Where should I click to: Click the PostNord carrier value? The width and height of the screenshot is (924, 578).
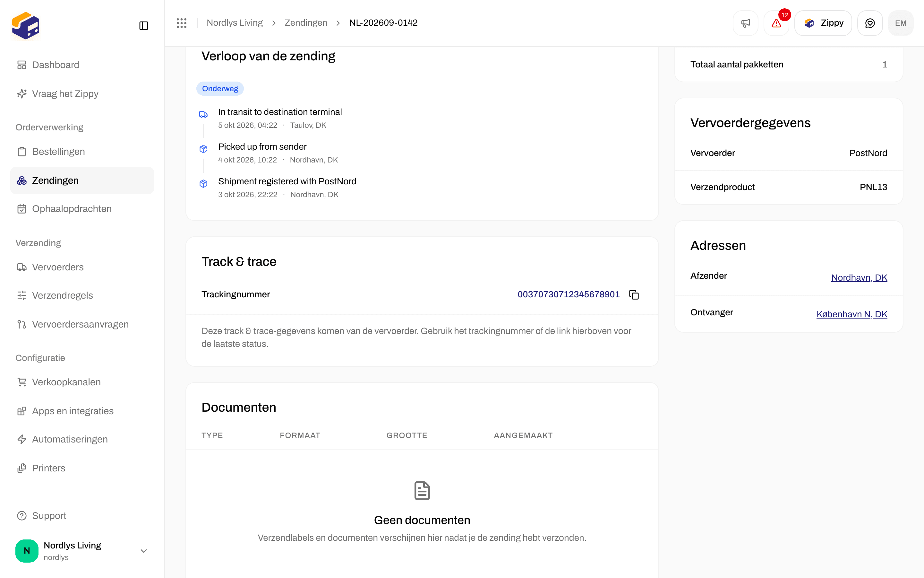(x=868, y=153)
